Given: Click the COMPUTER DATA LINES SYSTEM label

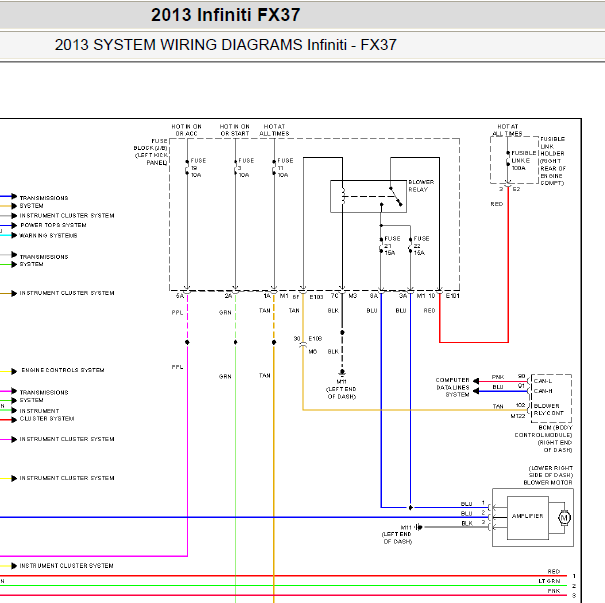Looking at the screenshot, I should (x=453, y=387).
